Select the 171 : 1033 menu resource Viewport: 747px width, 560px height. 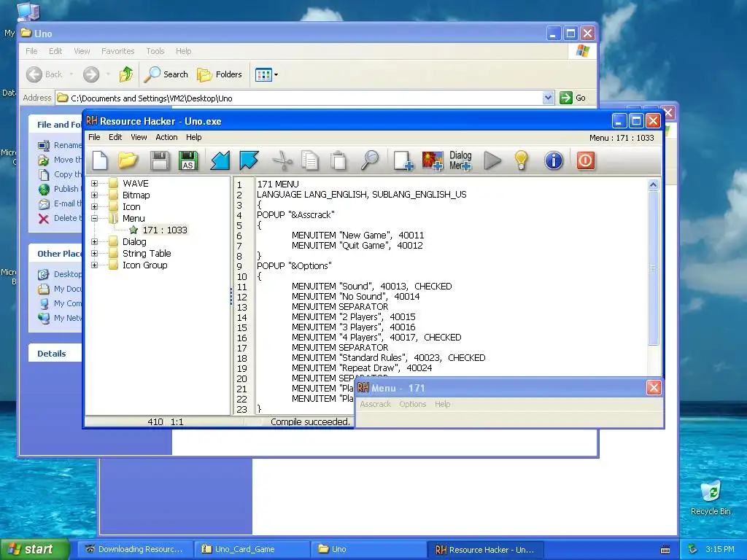(164, 230)
